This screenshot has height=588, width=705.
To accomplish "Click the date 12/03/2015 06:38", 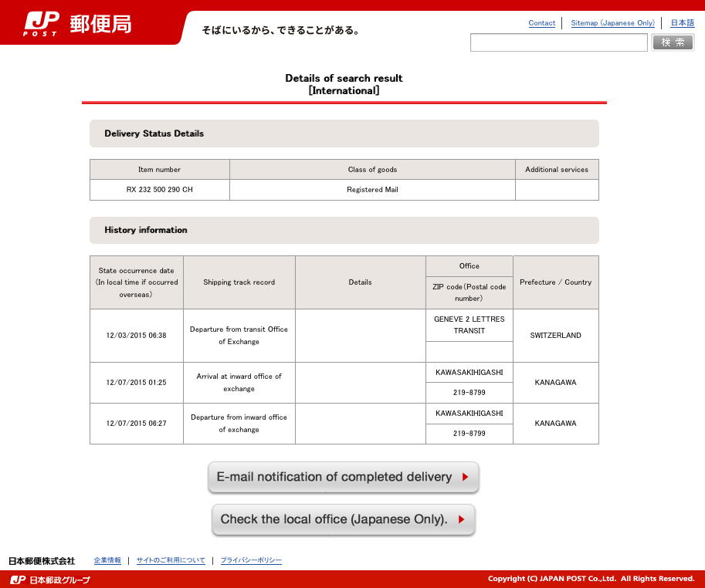I will [136, 335].
